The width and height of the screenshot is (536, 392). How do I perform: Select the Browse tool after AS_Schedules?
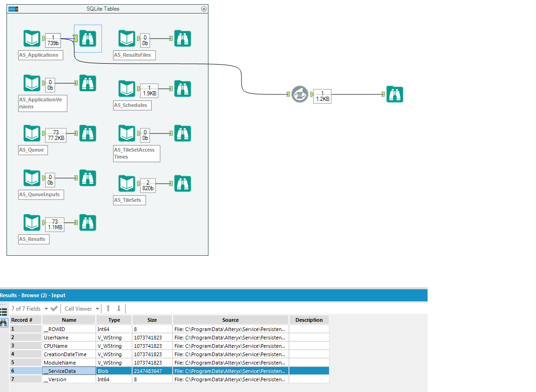pyautogui.click(x=182, y=88)
